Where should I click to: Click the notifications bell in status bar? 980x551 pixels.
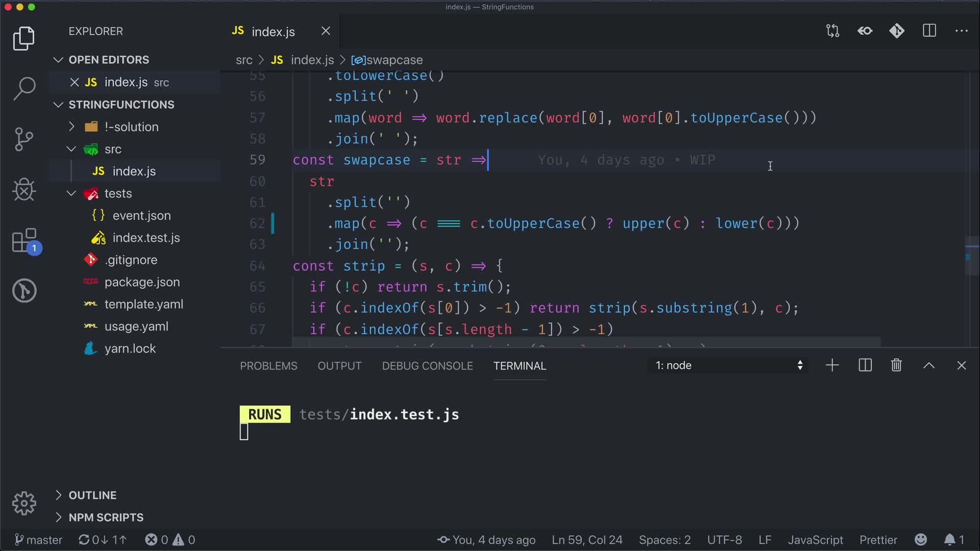pos(949,539)
